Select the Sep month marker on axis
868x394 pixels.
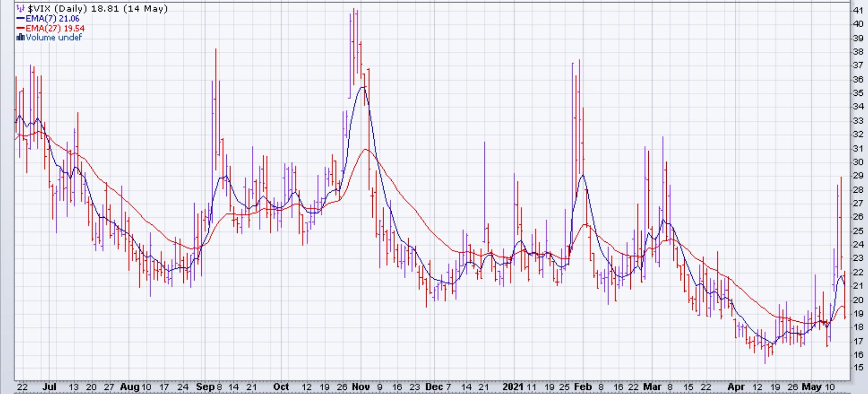[x=205, y=387]
